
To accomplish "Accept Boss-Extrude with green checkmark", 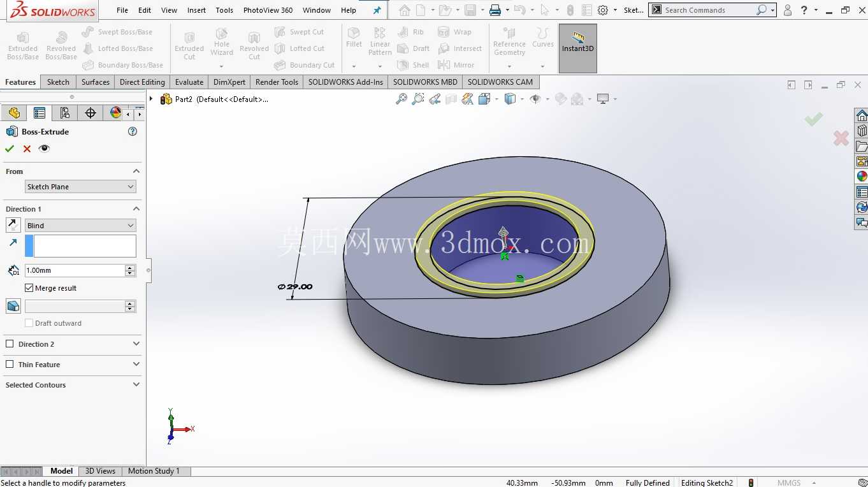I will [x=10, y=149].
